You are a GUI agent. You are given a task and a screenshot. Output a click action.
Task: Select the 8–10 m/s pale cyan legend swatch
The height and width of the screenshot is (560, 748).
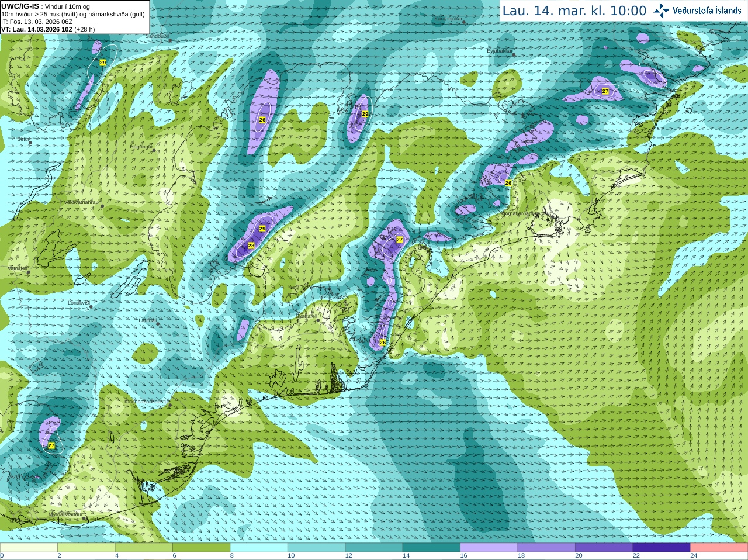click(x=259, y=547)
